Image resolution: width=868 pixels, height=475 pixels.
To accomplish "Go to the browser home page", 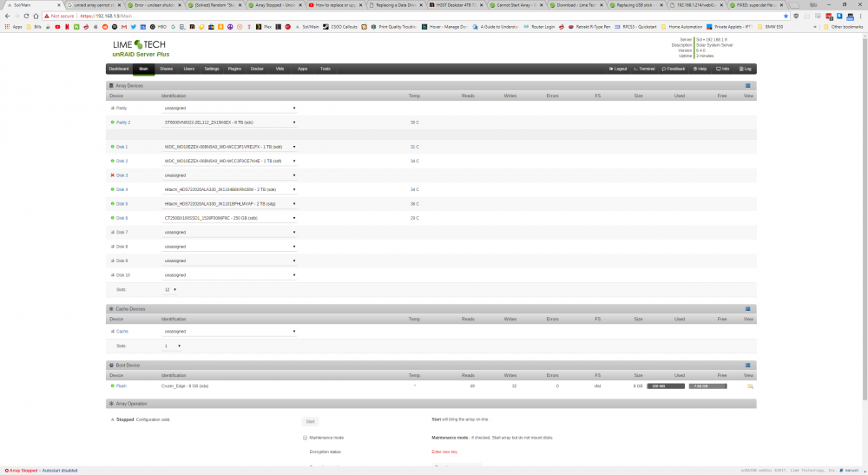I will 36,16.
